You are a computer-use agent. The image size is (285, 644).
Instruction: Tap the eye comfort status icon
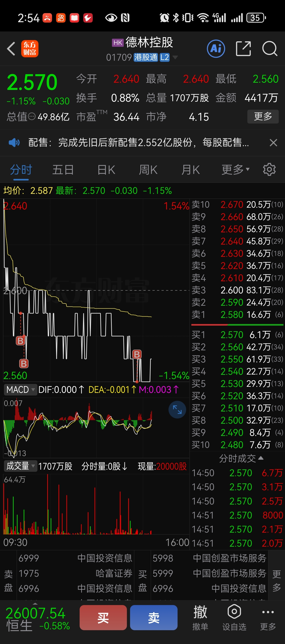point(111,18)
